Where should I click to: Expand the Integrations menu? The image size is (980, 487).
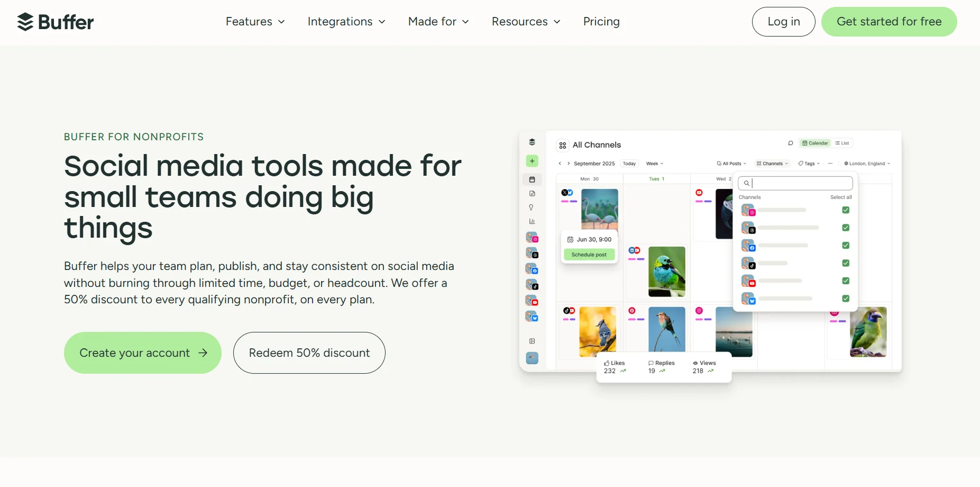346,22
